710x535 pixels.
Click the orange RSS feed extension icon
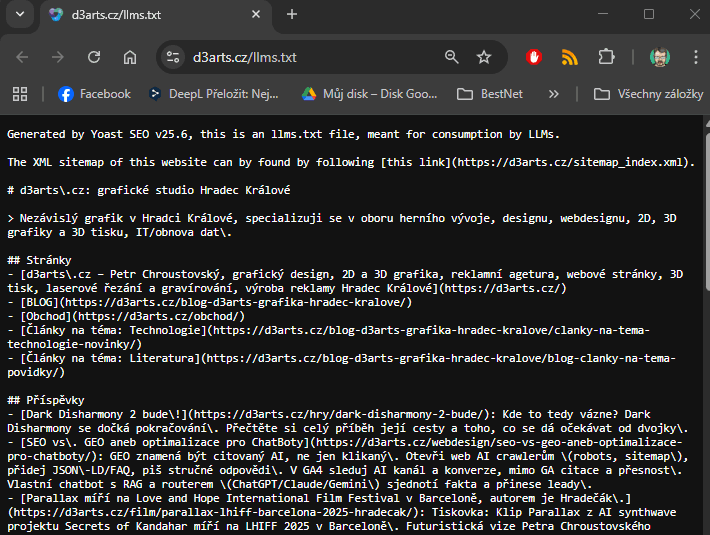pyautogui.click(x=570, y=57)
